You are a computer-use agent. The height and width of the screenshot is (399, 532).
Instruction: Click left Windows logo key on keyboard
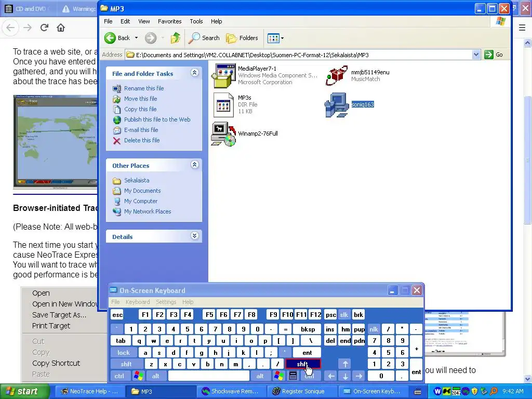point(138,376)
